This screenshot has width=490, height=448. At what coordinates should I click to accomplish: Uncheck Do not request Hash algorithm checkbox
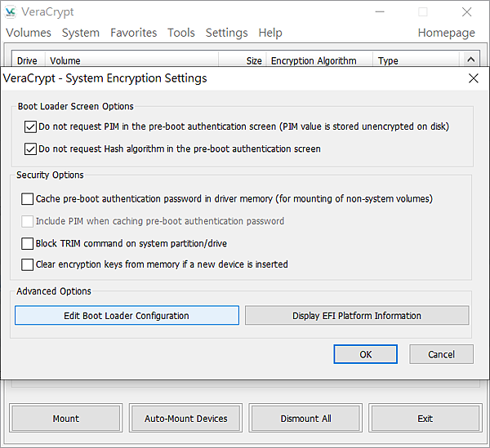pos(31,149)
